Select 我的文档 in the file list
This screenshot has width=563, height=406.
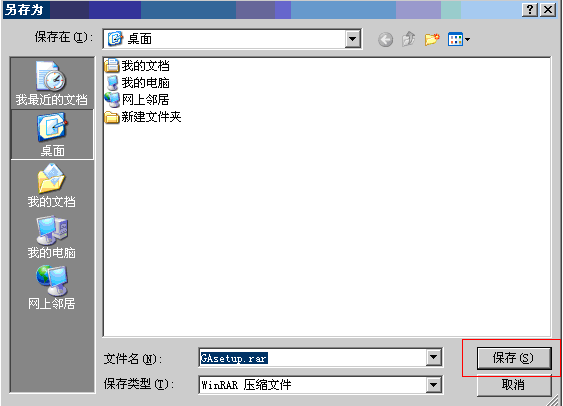point(137,66)
